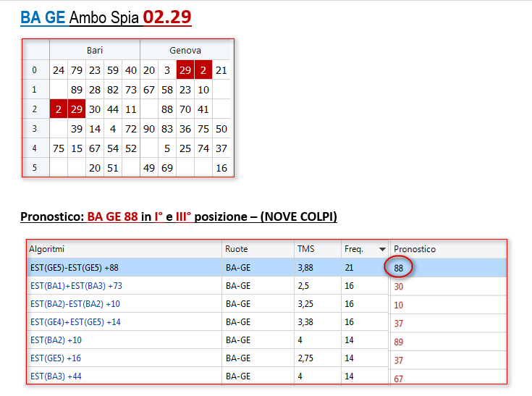
Task: Click cell 51 in the Bari row 5
Action: click(x=113, y=168)
